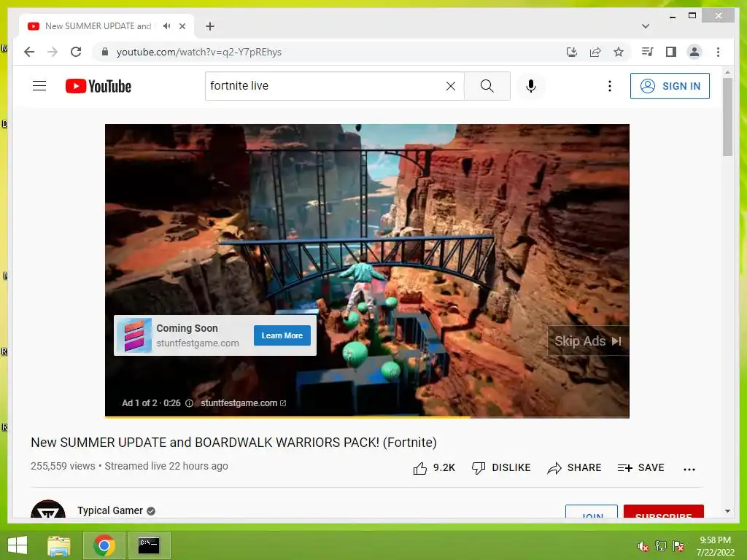Click Learn More on the ad card
Screen dimensions: 747x560
(282, 335)
